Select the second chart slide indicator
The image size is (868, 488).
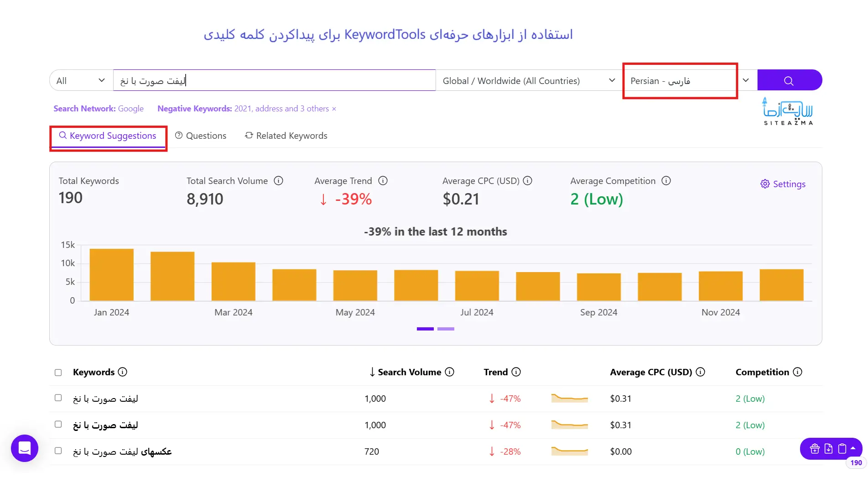pyautogui.click(x=446, y=329)
